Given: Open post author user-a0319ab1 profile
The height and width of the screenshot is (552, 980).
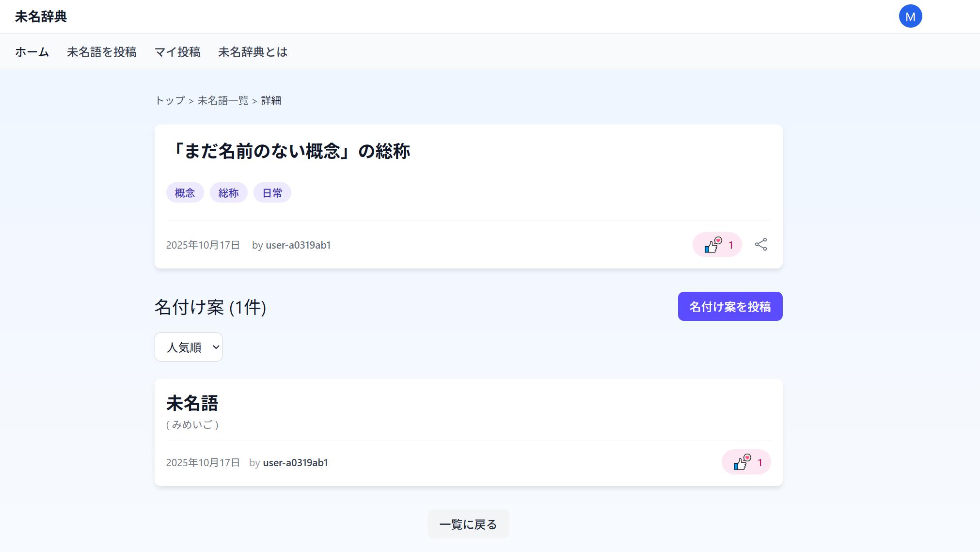Looking at the screenshot, I should [298, 245].
